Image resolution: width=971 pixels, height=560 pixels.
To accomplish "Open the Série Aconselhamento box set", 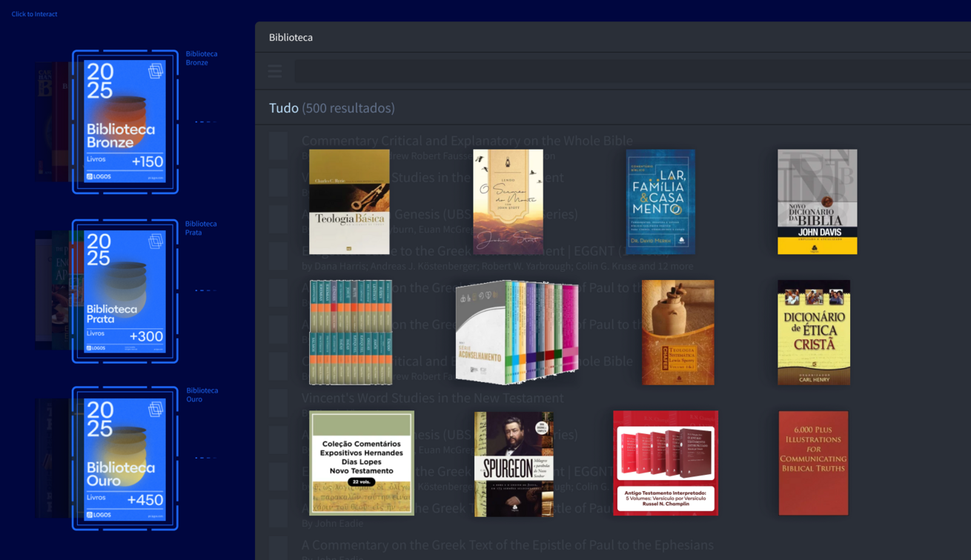I will click(517, 332).
